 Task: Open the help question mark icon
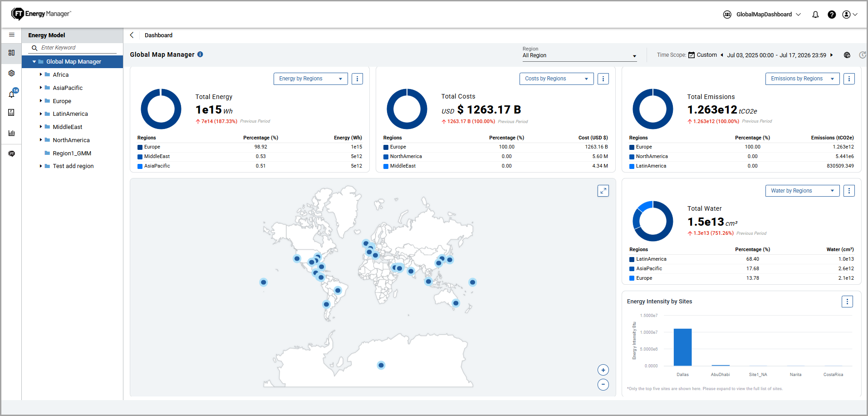[x=832, y=15]
